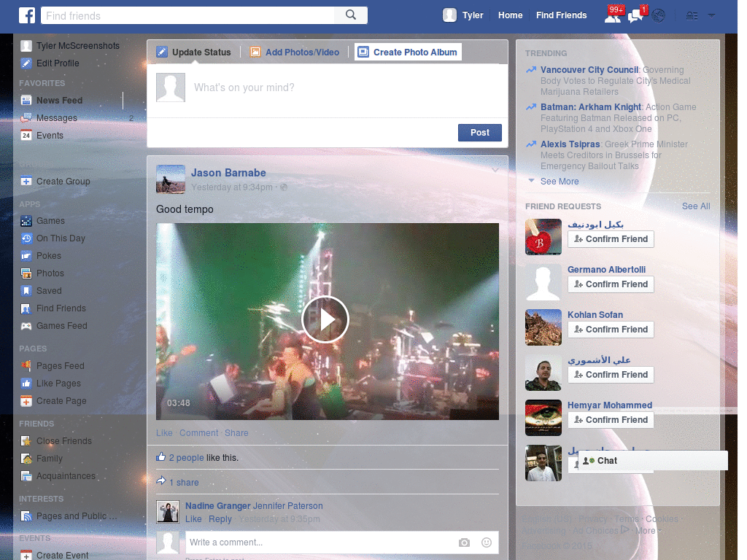Open the Facebook logo home icon
Screen dimensions: 747x560
click(x=27, y=15)
